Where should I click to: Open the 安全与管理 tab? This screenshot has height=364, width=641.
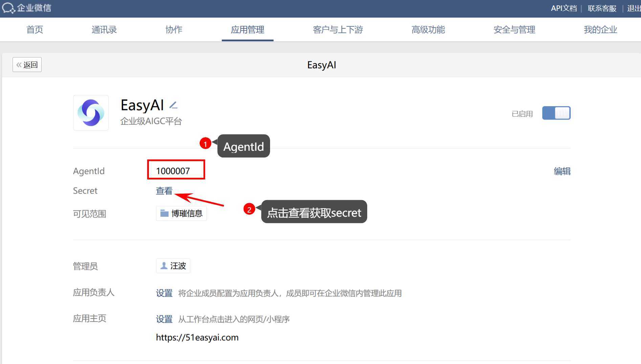coord(514,30)
